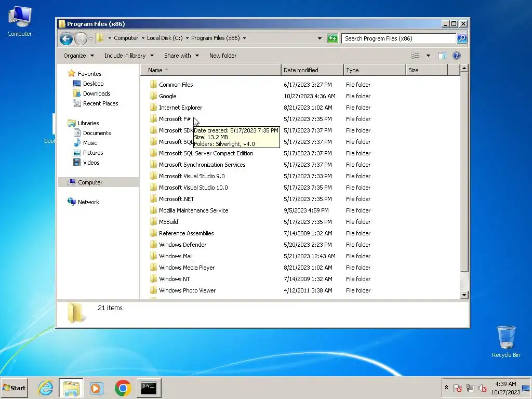
Task: Sort by the Name column header
Action: pyautogui.click(x=211, y=70)
